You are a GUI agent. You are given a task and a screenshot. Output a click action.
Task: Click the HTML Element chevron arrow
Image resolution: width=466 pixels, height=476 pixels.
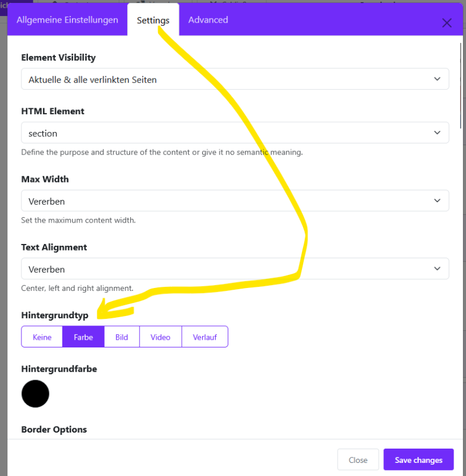click(437, 133)
